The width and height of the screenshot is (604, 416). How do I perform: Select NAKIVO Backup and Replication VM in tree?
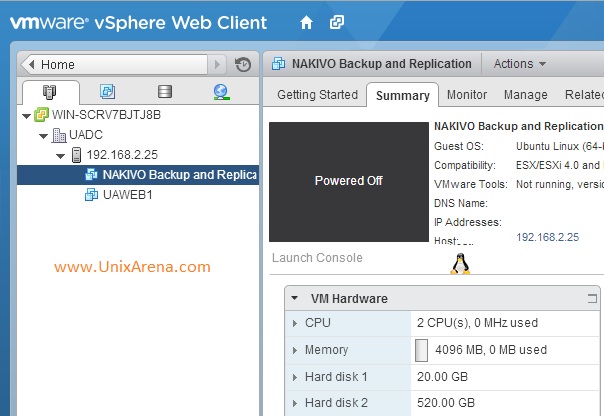[180, 175]
